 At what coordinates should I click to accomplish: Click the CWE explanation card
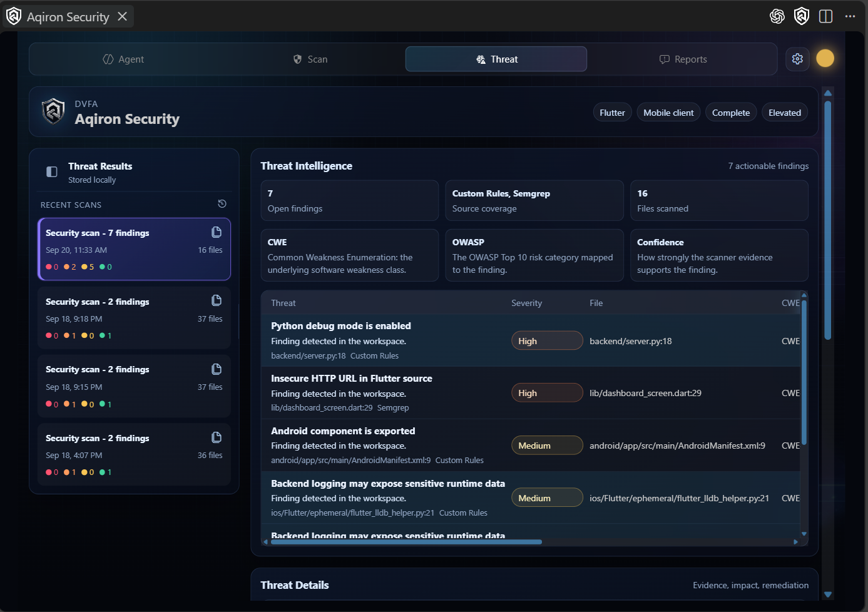[349, 255]
